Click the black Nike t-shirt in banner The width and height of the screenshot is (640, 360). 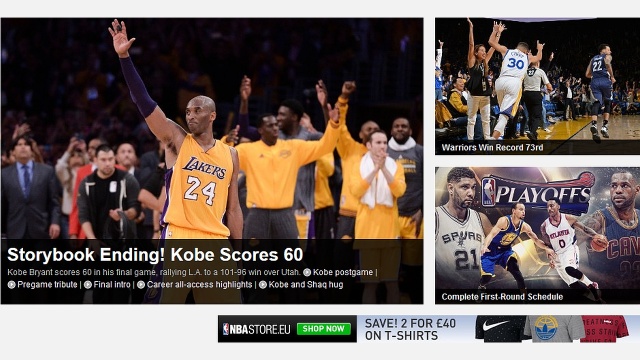(x=500, y=328)
